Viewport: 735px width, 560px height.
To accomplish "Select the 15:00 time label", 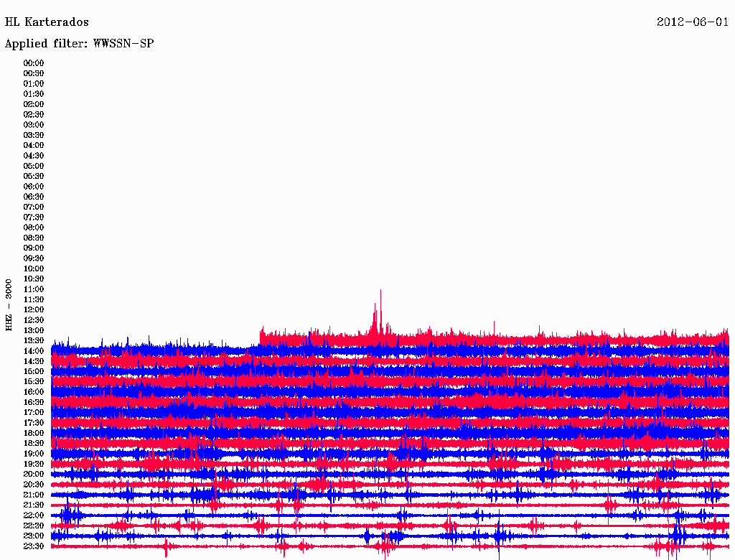I will coord(34,371).
